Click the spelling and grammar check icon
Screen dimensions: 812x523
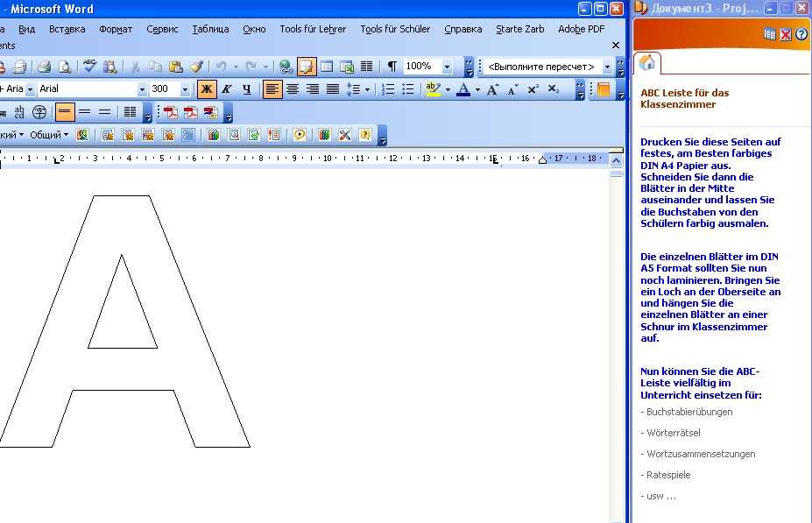89,67
